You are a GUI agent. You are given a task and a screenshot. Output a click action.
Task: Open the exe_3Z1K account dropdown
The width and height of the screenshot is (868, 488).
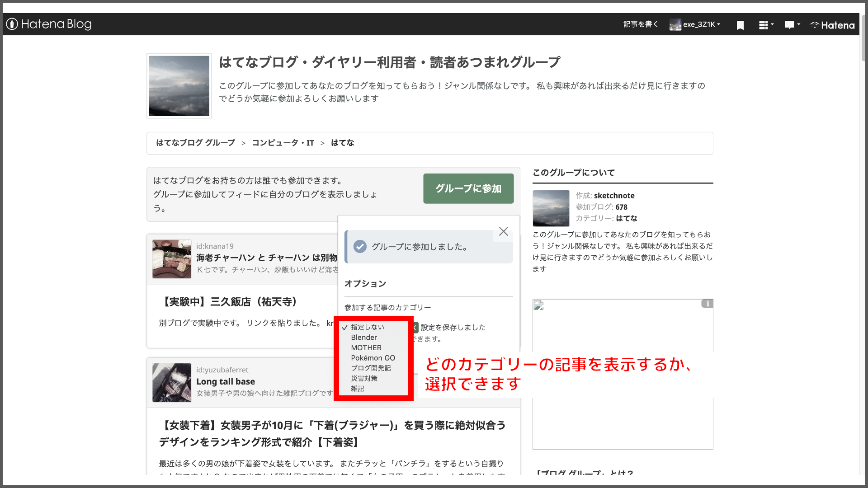point(702,24)
